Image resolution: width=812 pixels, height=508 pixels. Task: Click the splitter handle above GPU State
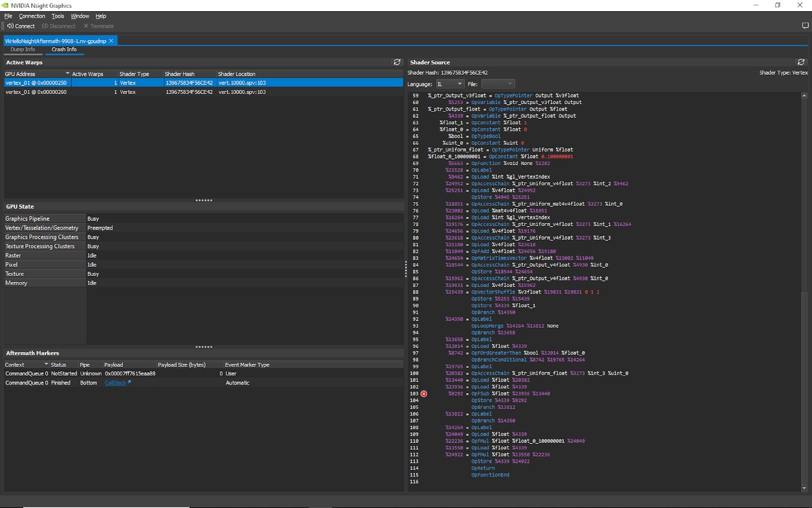204,200
